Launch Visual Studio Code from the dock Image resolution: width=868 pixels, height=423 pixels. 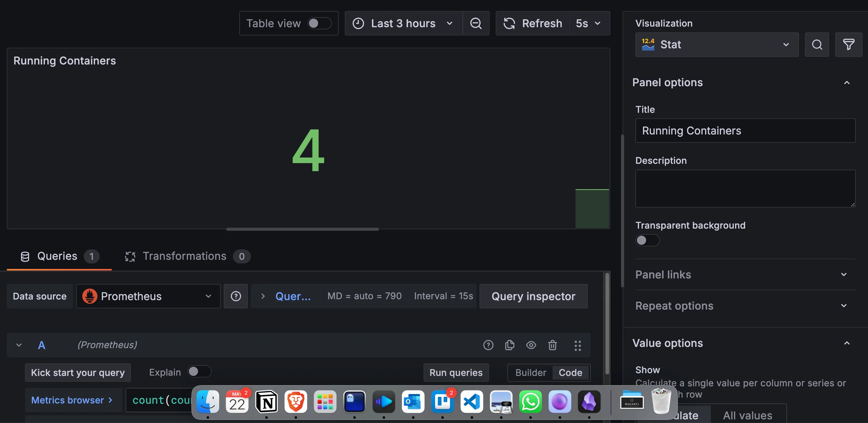472,402
